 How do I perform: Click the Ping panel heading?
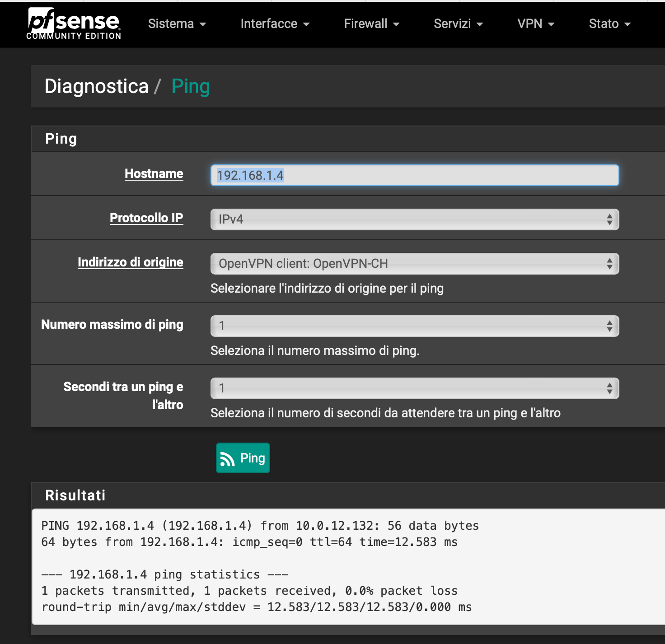click(61, 139)
